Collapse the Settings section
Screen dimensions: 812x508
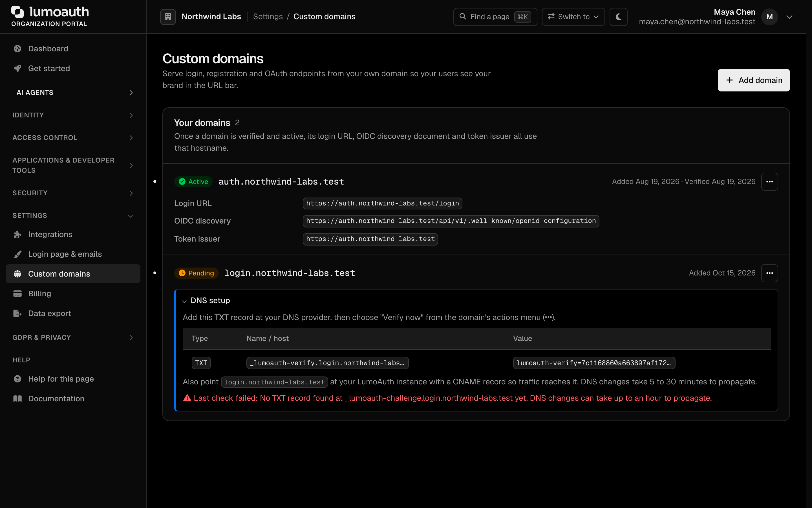pos(73,216)
